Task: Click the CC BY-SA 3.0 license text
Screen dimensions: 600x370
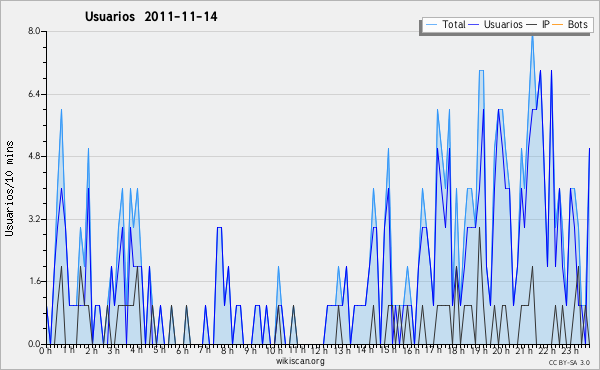Action: [x=569, y=363]
